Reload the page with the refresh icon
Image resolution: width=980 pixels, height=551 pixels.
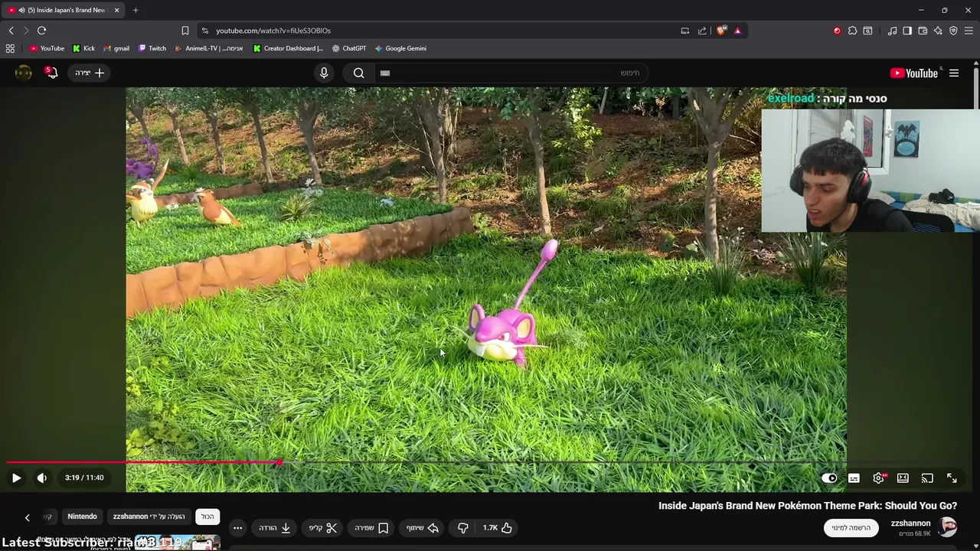coord(41,31)
